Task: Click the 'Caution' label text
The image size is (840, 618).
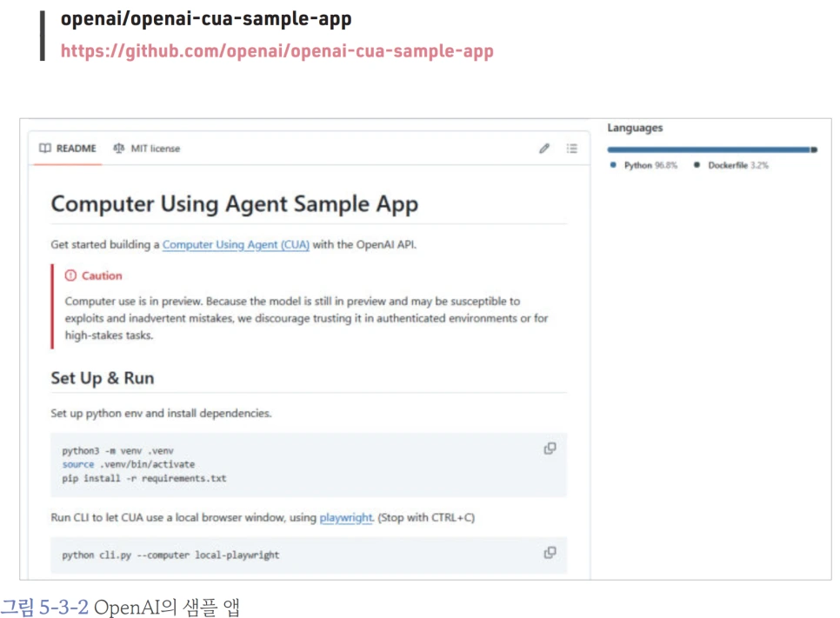Action: 102,276
